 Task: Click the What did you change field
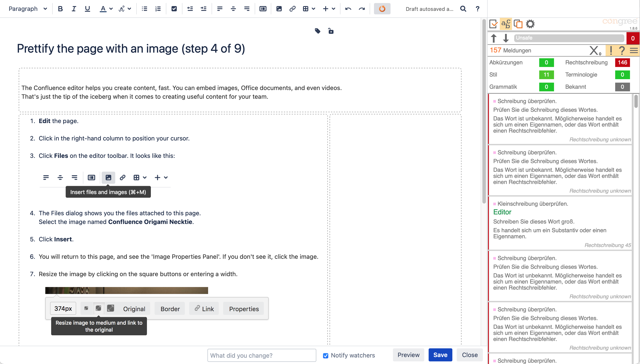[262, 355]
